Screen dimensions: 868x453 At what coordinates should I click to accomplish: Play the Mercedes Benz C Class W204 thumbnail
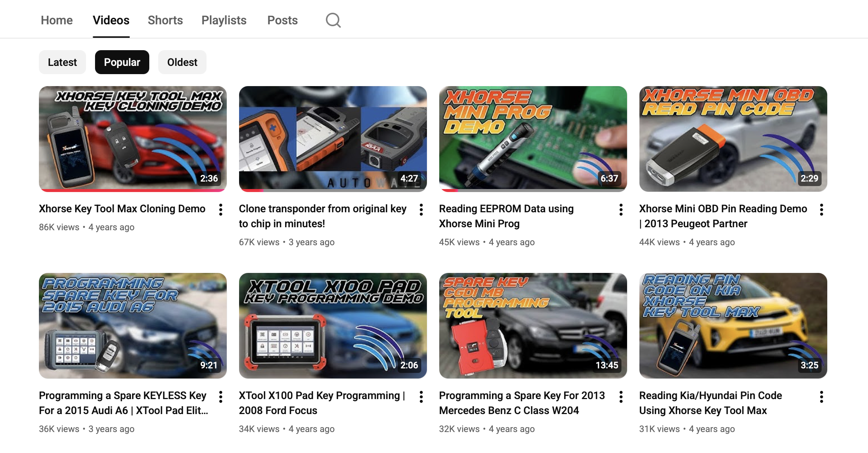[x=533, y=325]
